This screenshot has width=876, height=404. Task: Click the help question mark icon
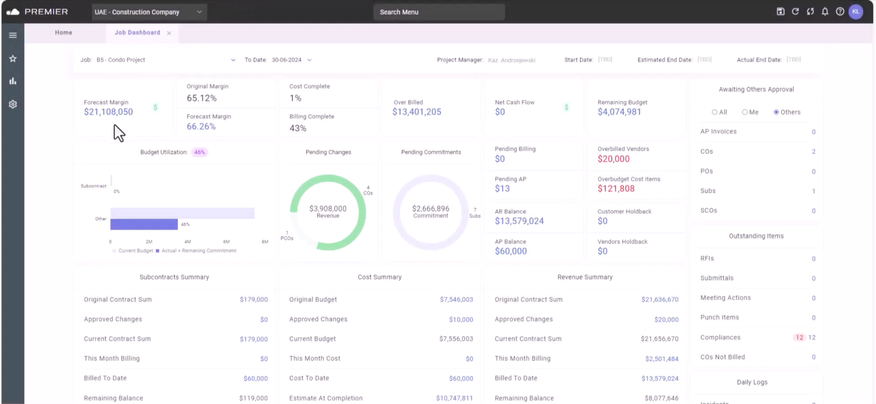(x=840, y=12)
